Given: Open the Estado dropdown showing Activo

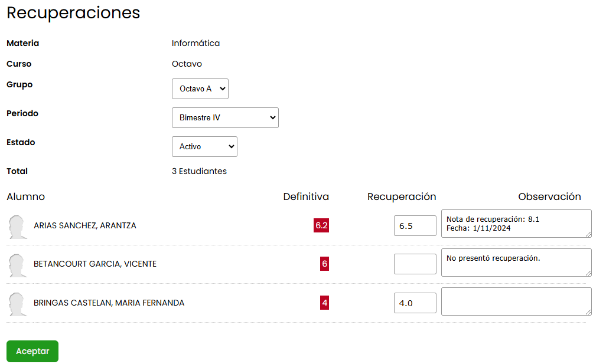Looking at the screenshot, I should [204, 146].
